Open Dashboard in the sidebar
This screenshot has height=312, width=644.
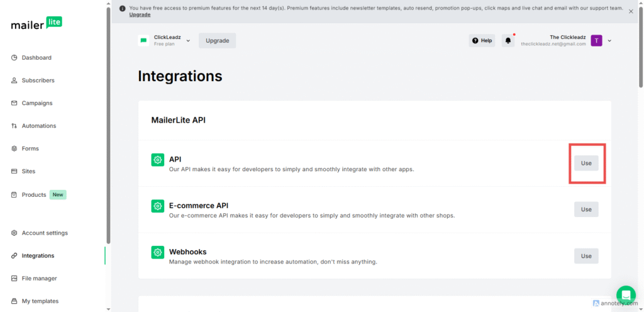36,58
